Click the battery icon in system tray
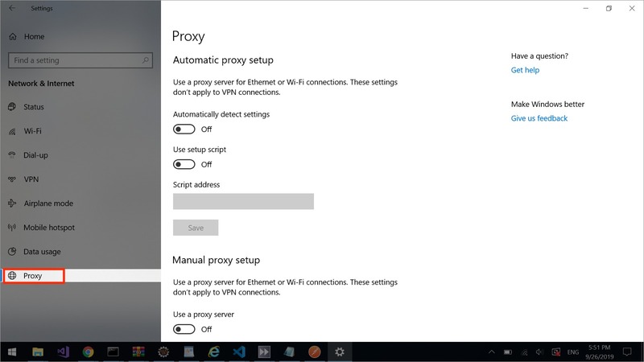The height and width of the screenshot is (362, 644). point(508,352)
